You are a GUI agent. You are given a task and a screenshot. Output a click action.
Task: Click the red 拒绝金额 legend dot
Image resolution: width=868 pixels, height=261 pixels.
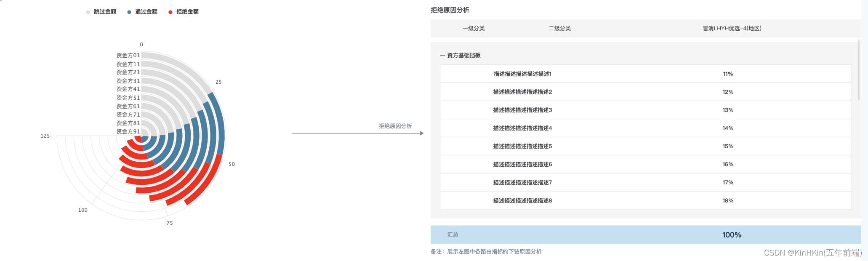pos(170,12)
